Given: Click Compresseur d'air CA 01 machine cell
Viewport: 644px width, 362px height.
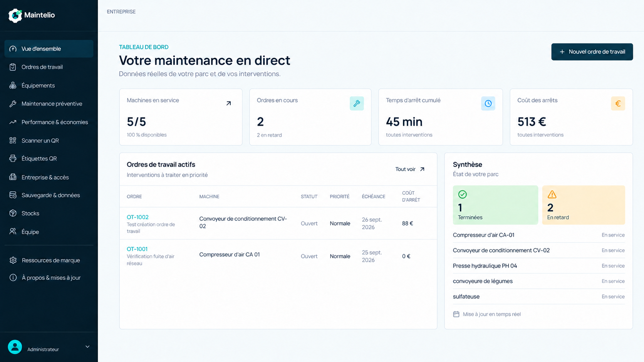Looking at the screenshot, I should (230, 255).
